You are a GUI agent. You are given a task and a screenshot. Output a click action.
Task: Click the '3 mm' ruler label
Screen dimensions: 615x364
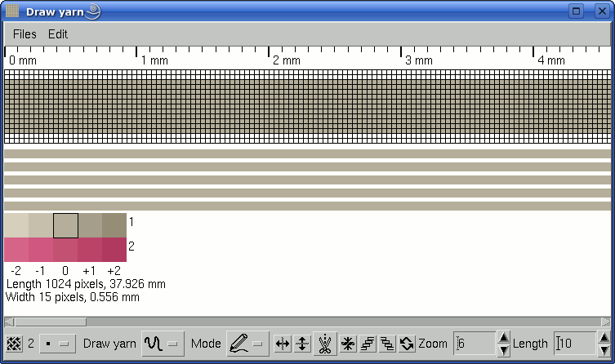pos(419,60)
